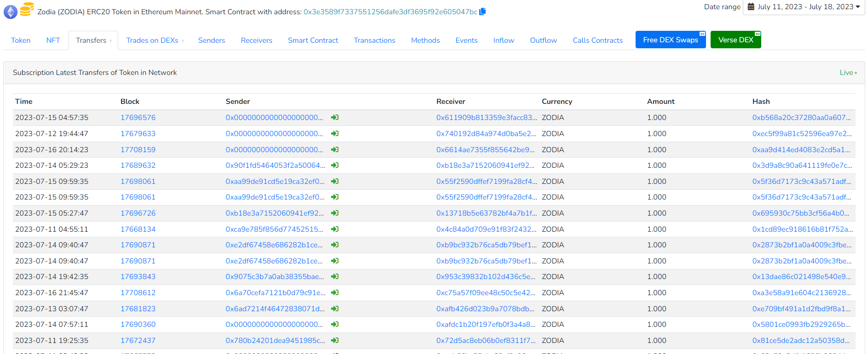Click transfer arrow icon in block 17696726 row
The image size is (868, 354).
[x=335, y=213]
